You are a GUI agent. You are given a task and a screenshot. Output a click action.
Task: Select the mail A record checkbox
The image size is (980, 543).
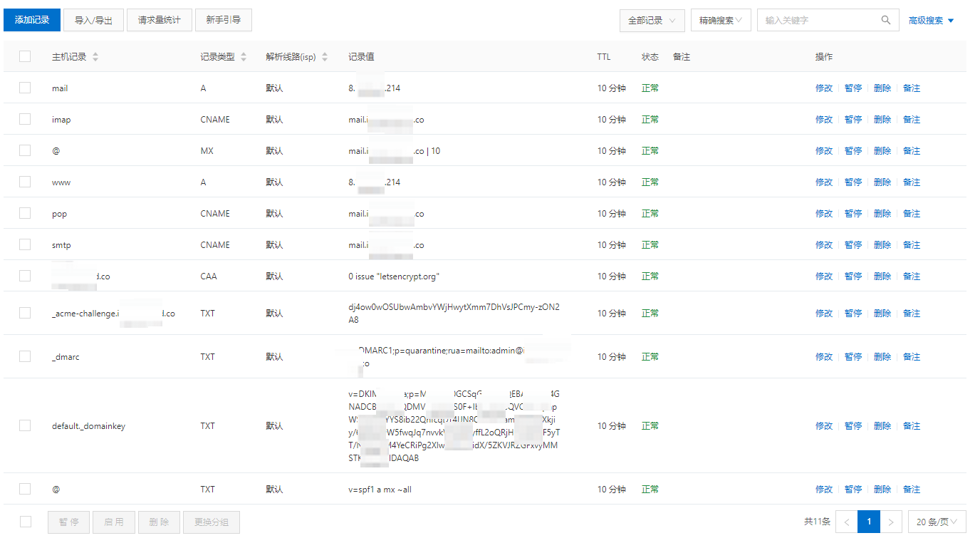(25, 88)
